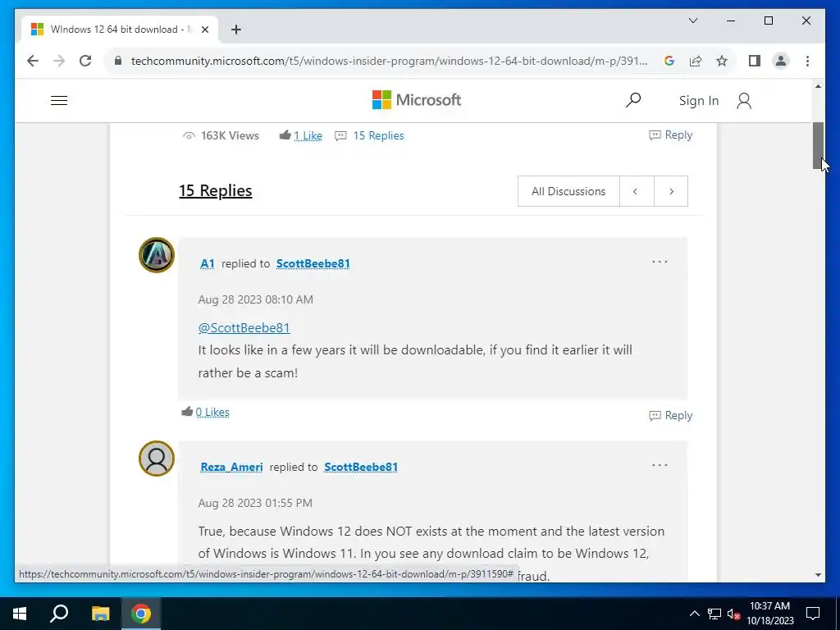Screen dimensions: 840x630
Task: Click the Chrome taskbar icon
Action: (141, 614)
